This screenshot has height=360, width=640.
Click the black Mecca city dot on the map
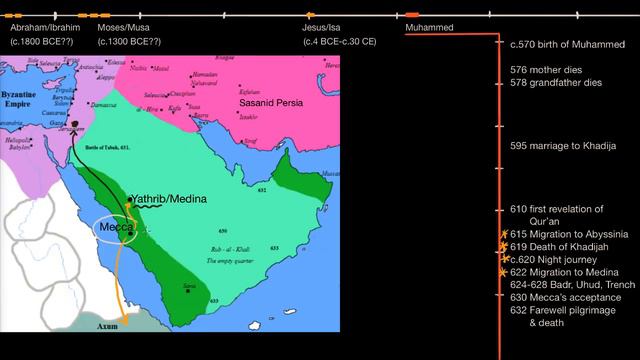pyautogui.click(x=130, y=233)
